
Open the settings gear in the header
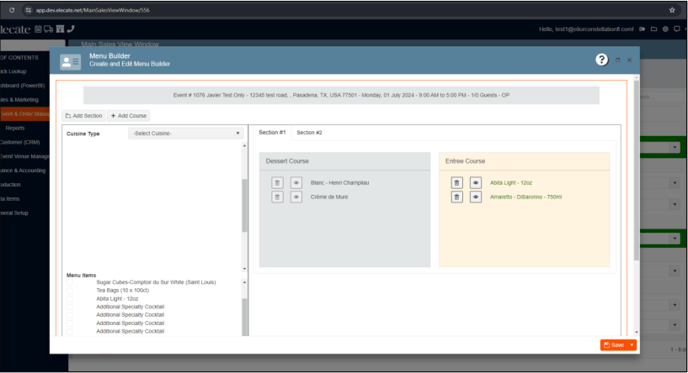[665, 29]
